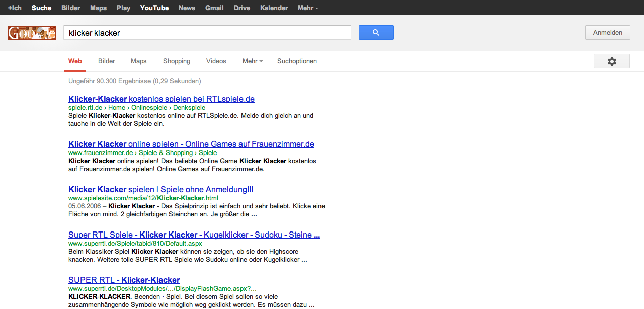Select the Shopping results tab
644x309 pixels.
coord(177,61)
